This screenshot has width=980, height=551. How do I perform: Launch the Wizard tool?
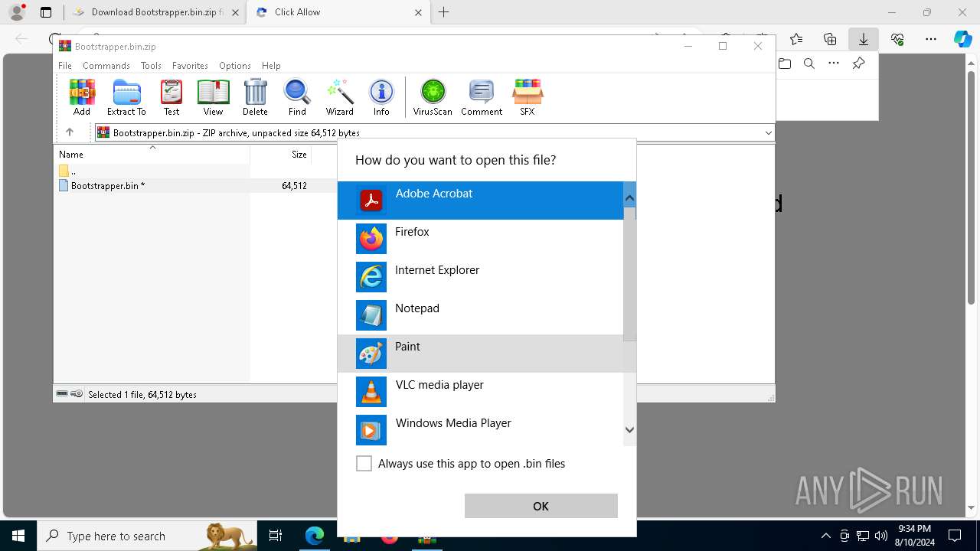(339, 97)
